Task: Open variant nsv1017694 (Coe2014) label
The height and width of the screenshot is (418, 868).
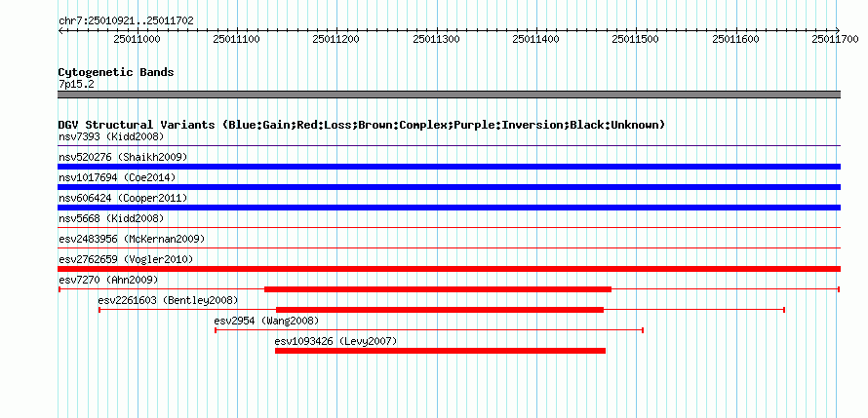Action: pos(117,177)
